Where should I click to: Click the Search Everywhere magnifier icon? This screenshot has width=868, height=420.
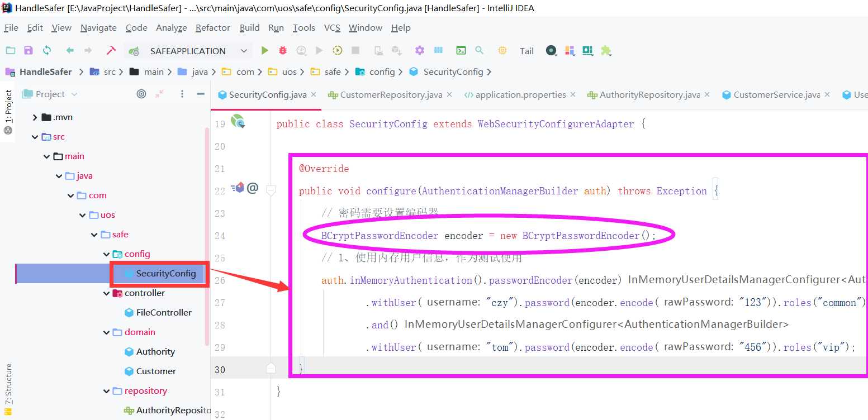coord(479,50)
